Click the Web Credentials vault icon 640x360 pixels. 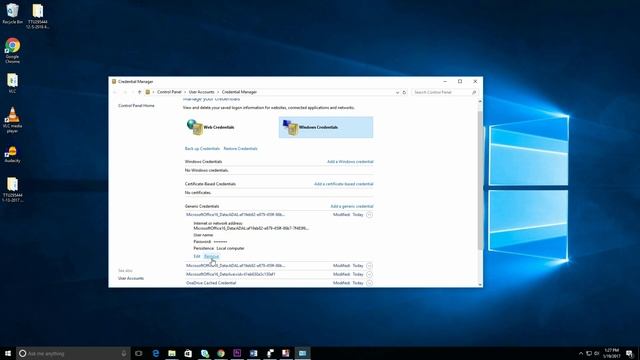[195, 127]
